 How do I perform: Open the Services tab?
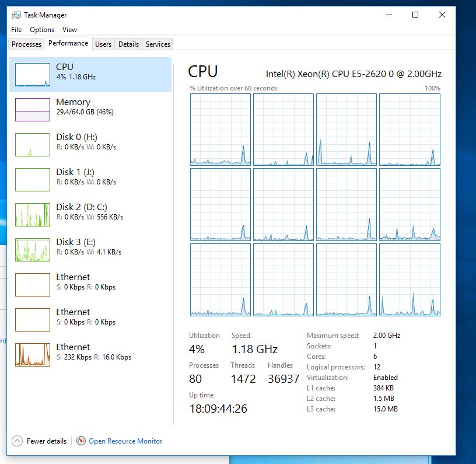[x=158, y=44]
